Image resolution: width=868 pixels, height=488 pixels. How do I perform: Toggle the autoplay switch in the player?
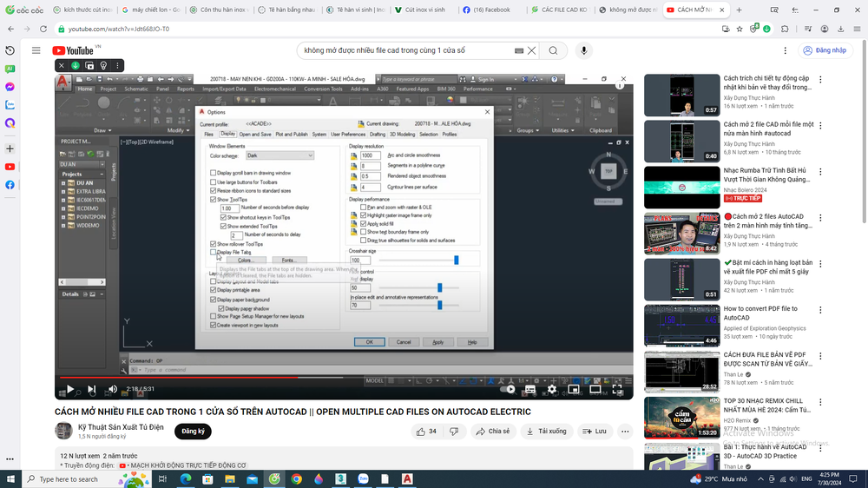pos(508,389)
